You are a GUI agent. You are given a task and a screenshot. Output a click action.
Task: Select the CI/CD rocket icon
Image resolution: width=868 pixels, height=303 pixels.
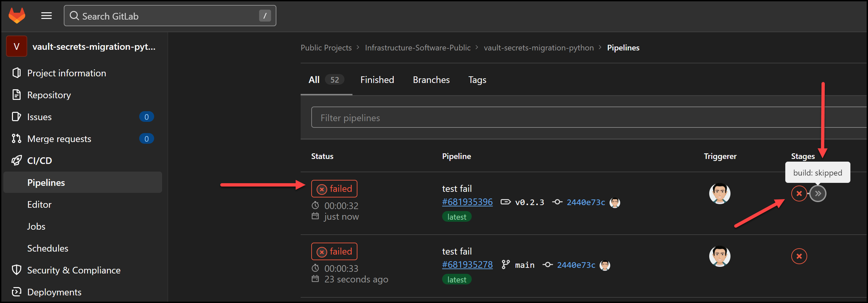[16, 160]
